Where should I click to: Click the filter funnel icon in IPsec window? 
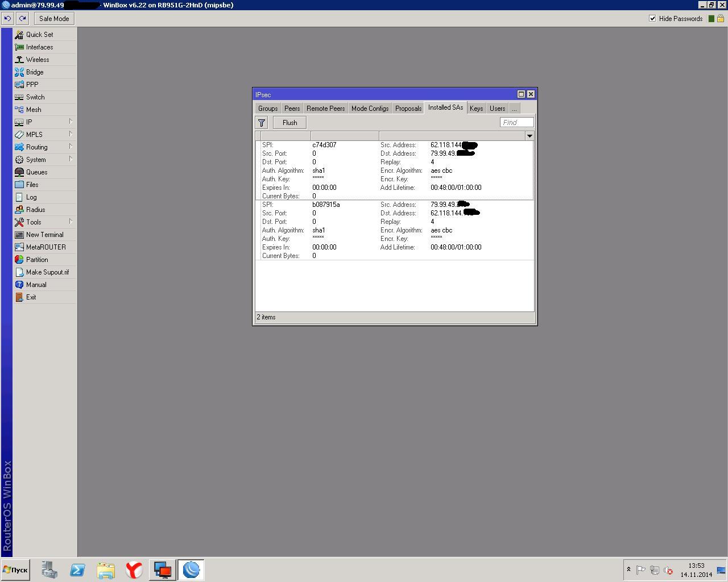coord(262,123)
